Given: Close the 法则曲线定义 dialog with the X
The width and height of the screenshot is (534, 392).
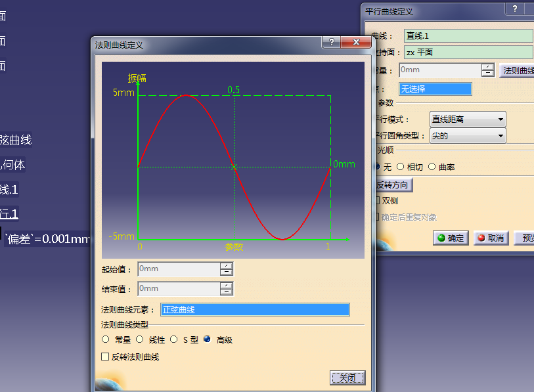Looking at the screenshot, I should [356, 42].
